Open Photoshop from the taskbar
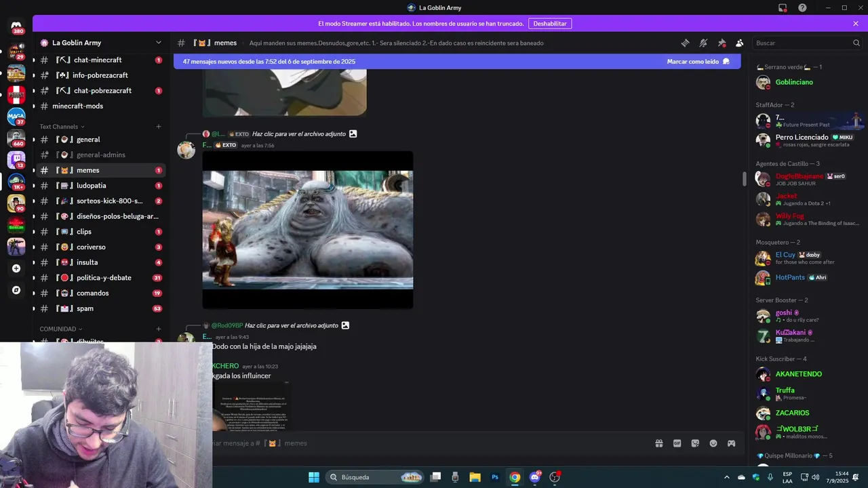Screen dimensions: 868x488 point(495,477)
